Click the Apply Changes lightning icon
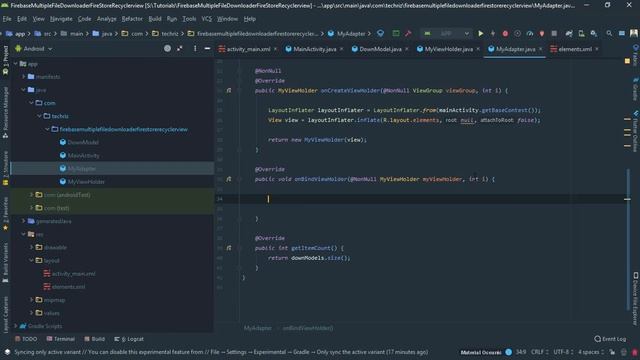The height and width of the screenshot is (360, 640). tap(493, 33)
